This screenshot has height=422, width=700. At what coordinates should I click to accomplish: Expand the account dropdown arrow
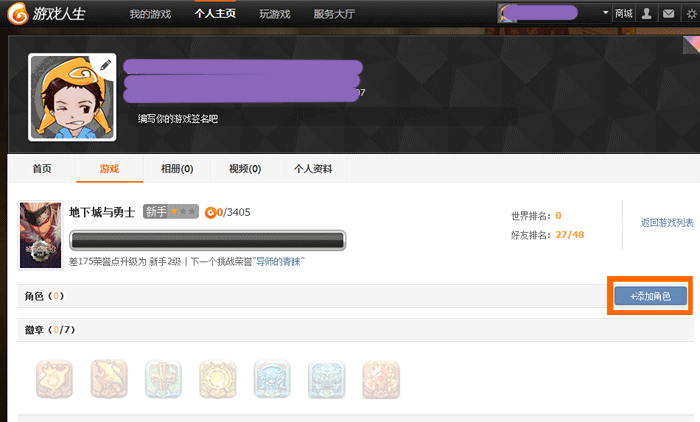(605, 13)
